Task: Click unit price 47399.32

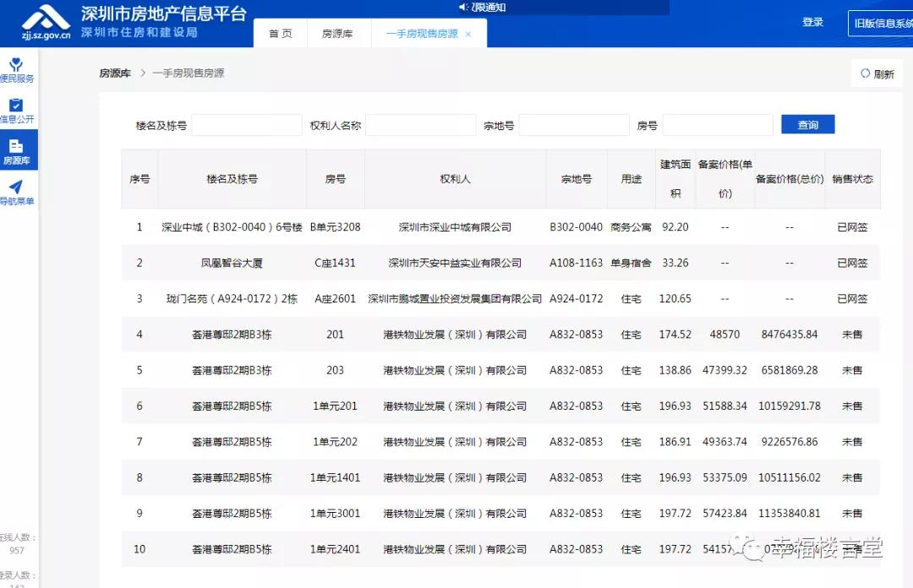Action: [724, 370]
